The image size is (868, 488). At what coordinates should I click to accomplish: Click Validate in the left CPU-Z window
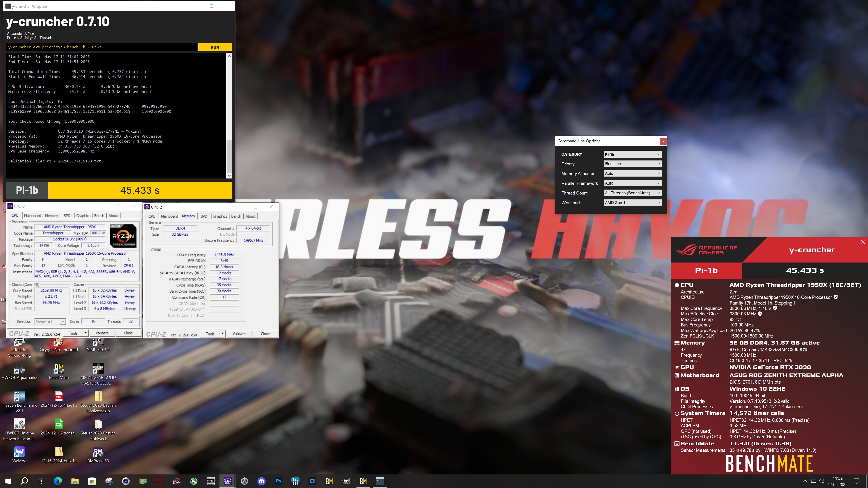[x=102, y=333]
